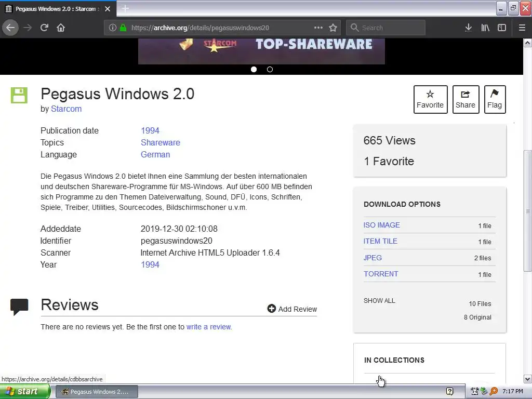Show site information icon in address bar
This screenshot has height=399, width=532.
[x=113, y=28]
